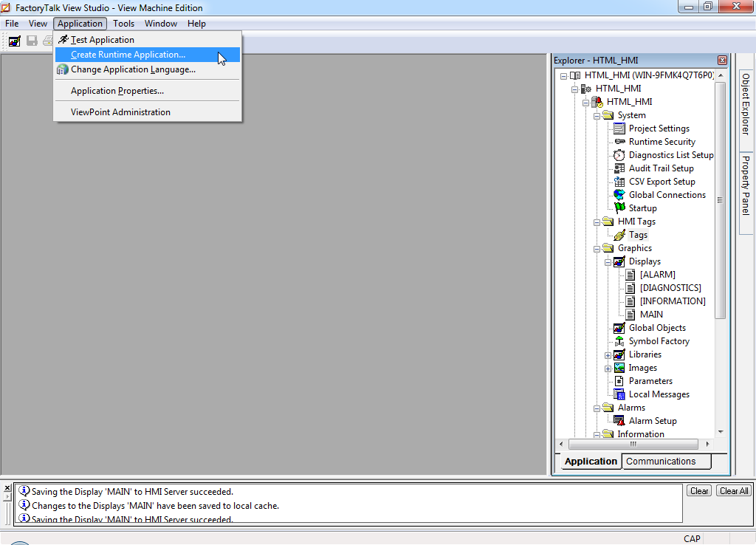The image size is (756, 545).
Task: Switch to the Communications tab
Action: [x=666, y=461]
